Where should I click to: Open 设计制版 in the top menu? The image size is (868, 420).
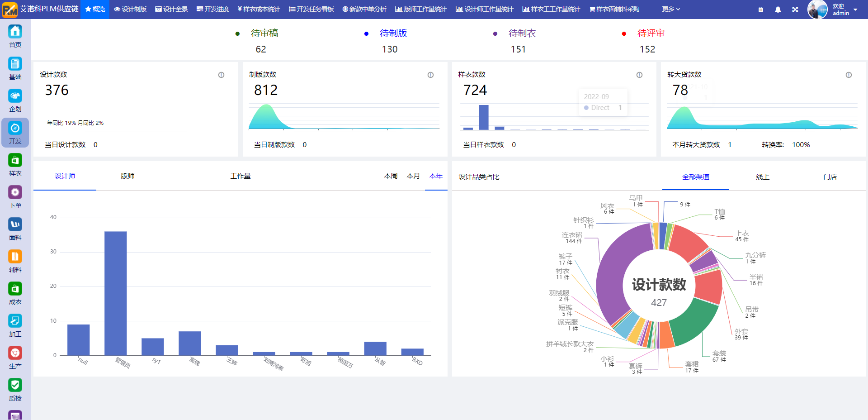click(x=130, y=9)
